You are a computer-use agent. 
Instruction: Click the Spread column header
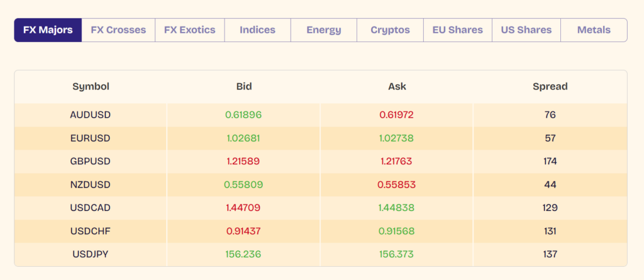point(550,87)
